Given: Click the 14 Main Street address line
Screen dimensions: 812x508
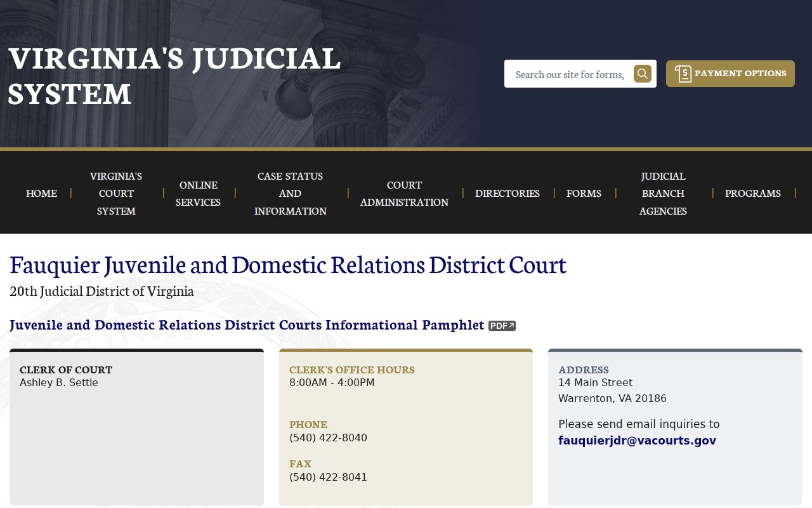Looking at the screenshot, I should coord(595,383).
